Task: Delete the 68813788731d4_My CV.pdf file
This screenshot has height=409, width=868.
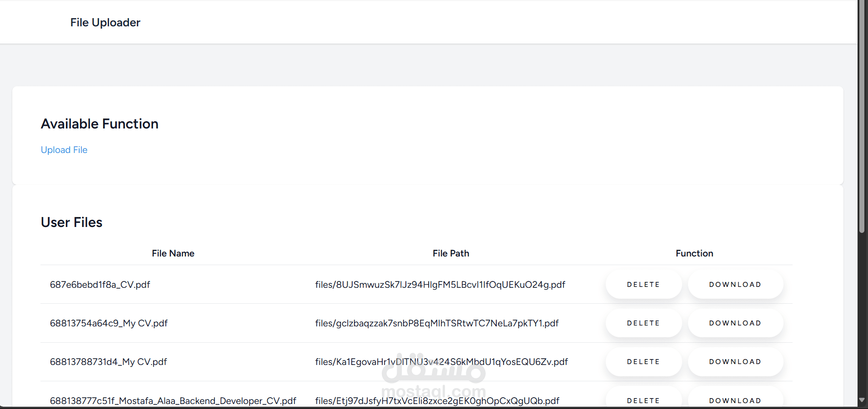Action: [x=644, y=362]
